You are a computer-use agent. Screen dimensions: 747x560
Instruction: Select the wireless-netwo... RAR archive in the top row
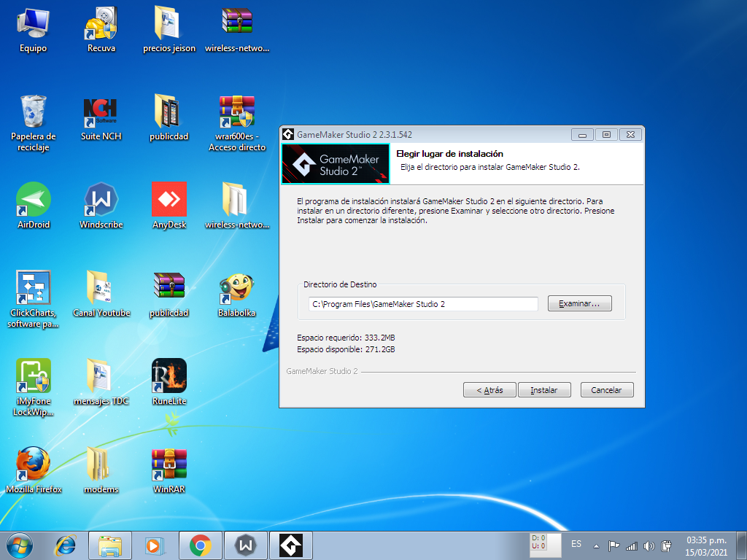(237, 29)
